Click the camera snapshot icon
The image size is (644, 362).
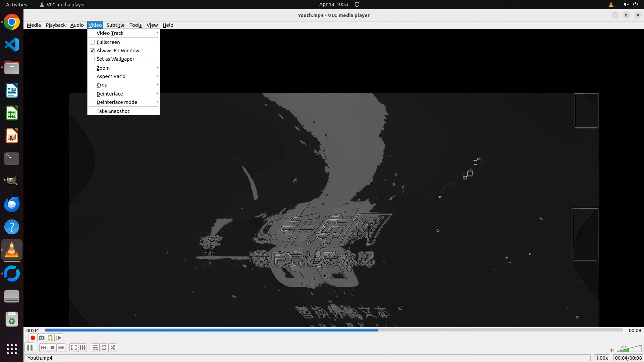42,338
